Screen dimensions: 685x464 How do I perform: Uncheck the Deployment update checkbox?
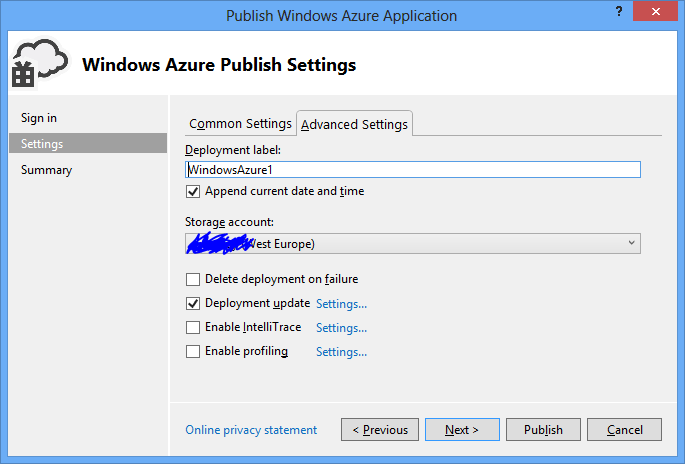click(193, 303)
